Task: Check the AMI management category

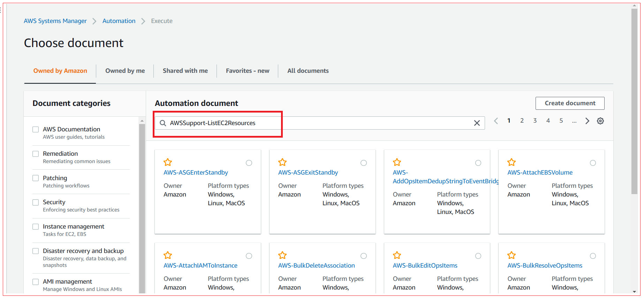Action: 36,282
